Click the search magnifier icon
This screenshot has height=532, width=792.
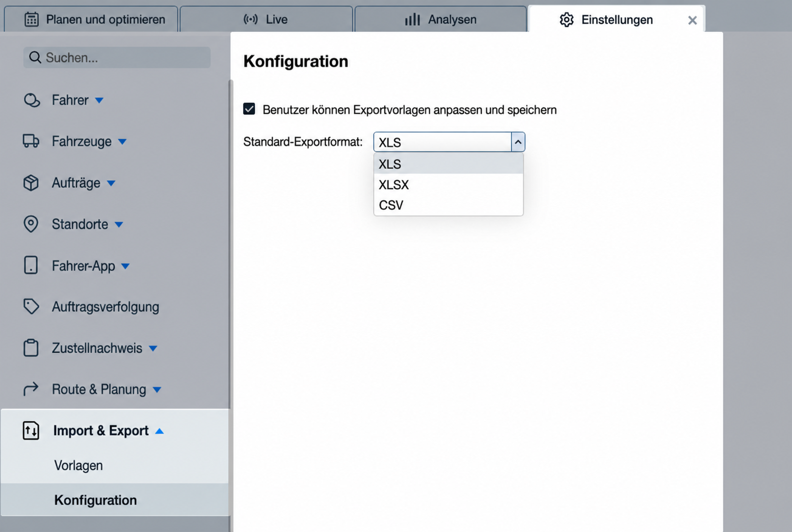(x=35, y=58)
